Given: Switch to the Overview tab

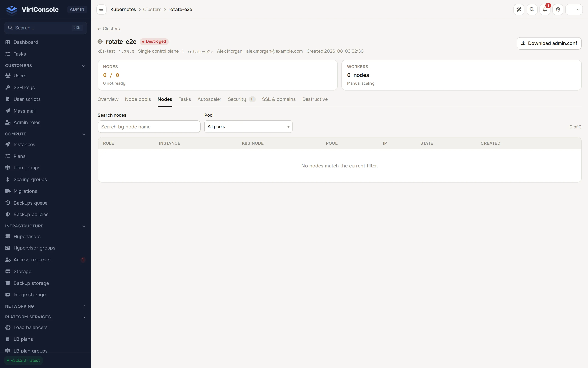Looking at the screenshot, I should (x=108, y=99).
